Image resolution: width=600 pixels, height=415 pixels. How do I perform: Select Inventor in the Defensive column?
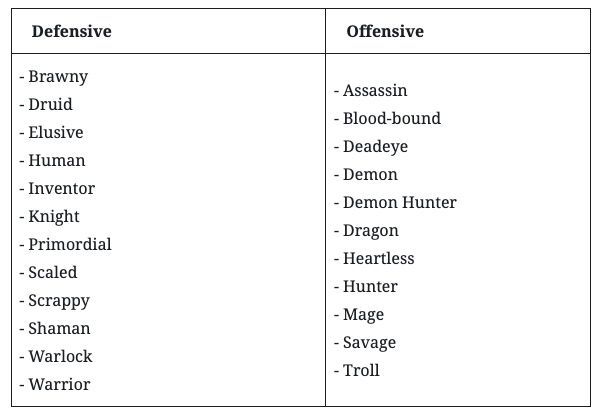57,188
